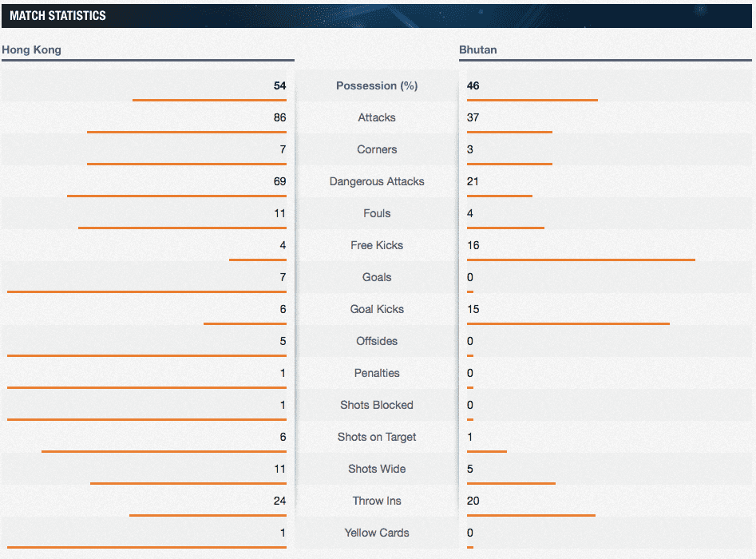Click Hong Kong's orange Attacks bar
This screenshot has height=559, width=756.
(186, 132)
